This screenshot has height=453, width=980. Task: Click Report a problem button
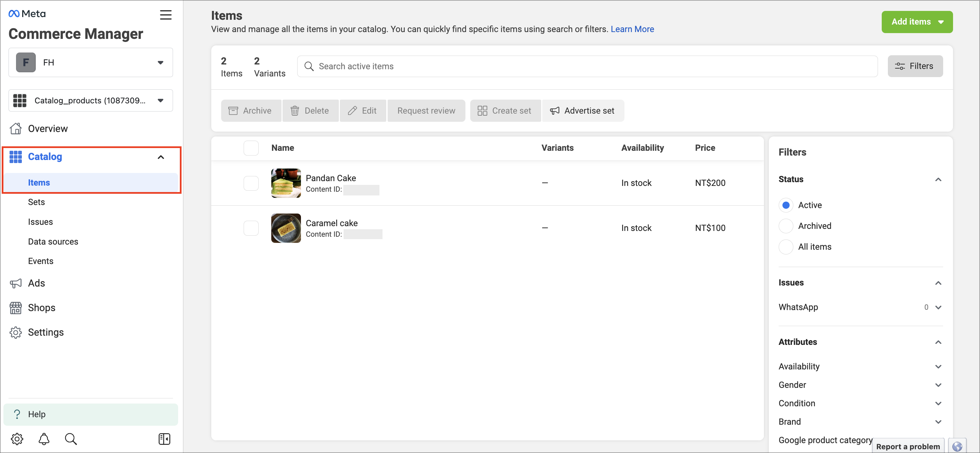[908, 447]
